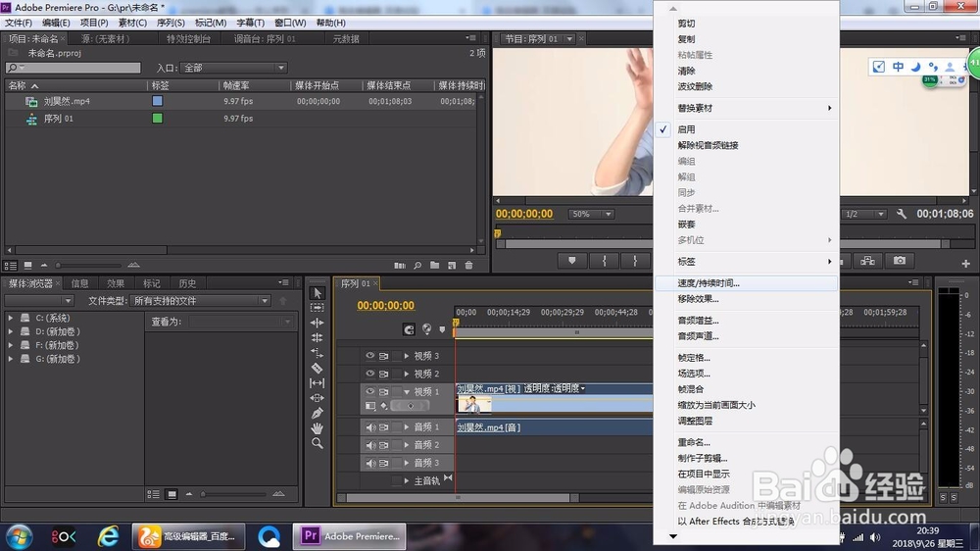Select the Zoom magnifier tool
980x551 pixels.
coord(317,443)
